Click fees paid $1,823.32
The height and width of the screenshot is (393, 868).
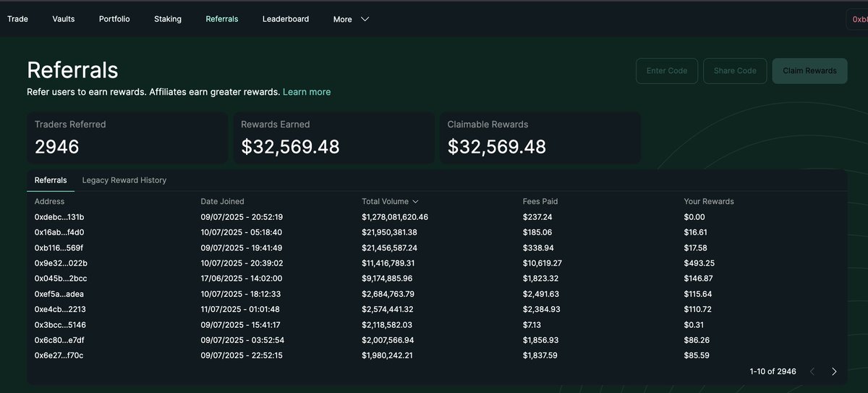coord(540,279)
